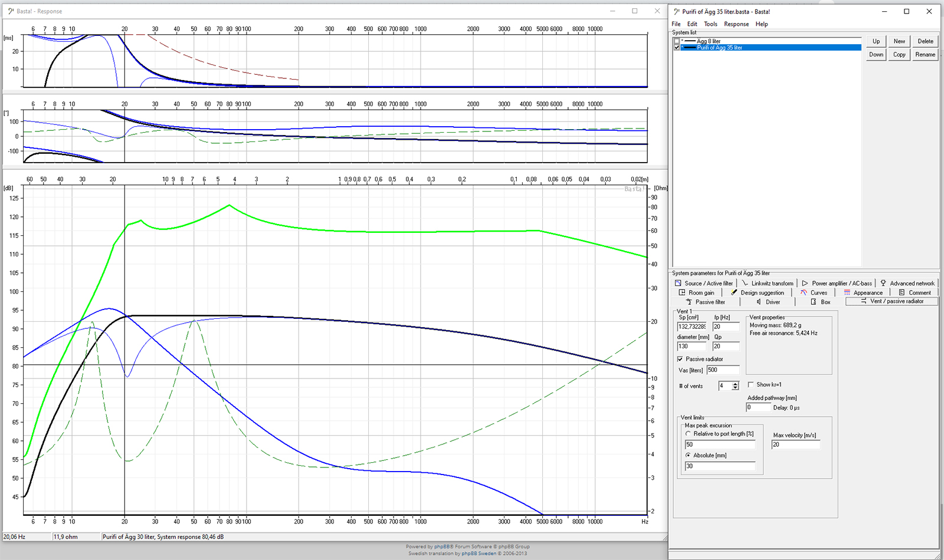Screen dimensions: 944x560
Task: Click the Rename system button
Action: click(x=925, y=54)
